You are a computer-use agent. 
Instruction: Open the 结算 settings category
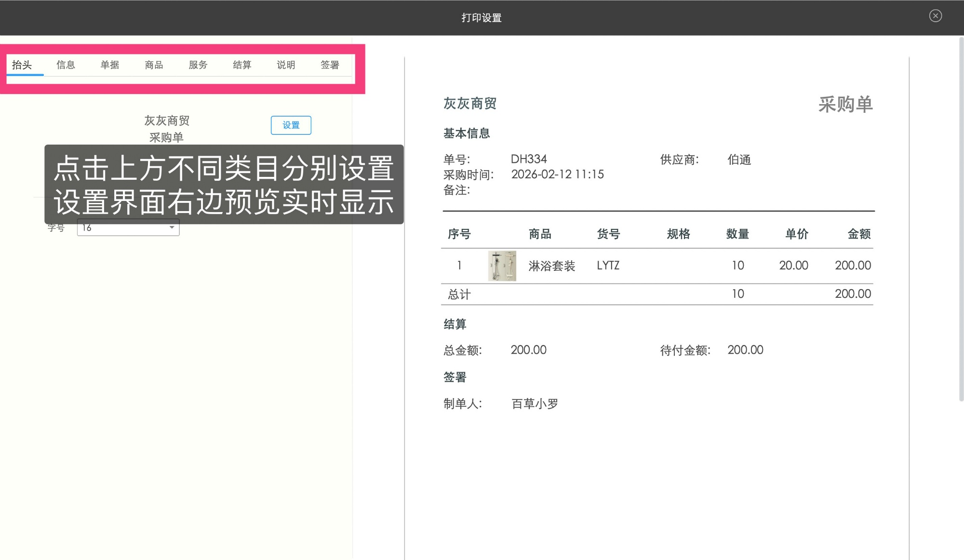tap(241, 65)
